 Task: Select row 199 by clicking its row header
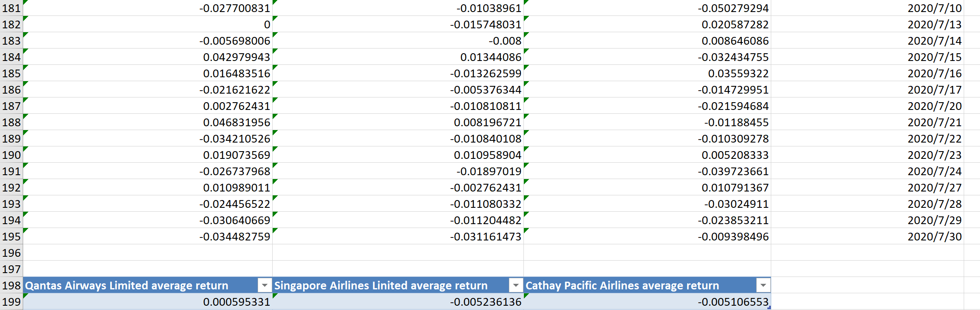tap(12, 301)
